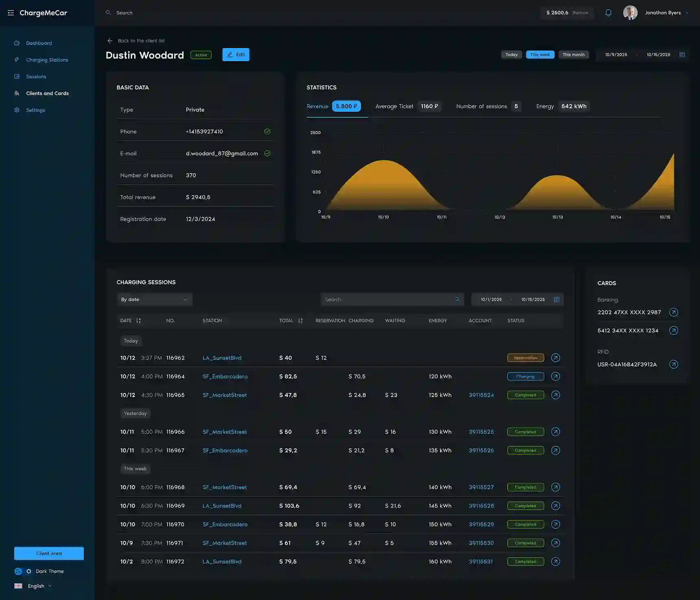
Task: Open Charging Stations in the sidebar
Action: tap(47, 60)
